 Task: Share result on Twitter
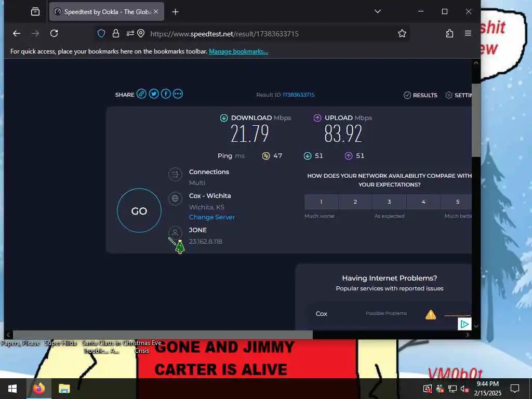click(x=154, y=94)
